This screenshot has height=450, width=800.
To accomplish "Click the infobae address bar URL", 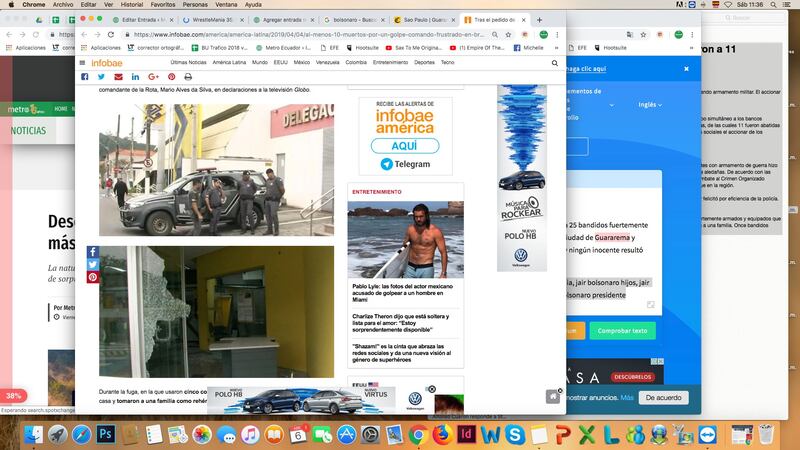I will click(308, 35).
